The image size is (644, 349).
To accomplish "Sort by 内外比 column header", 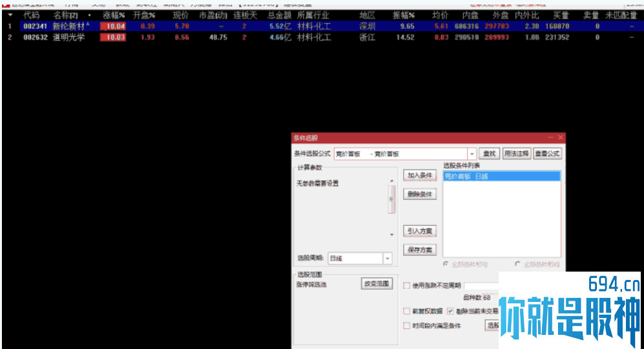I will pos(527,15).
